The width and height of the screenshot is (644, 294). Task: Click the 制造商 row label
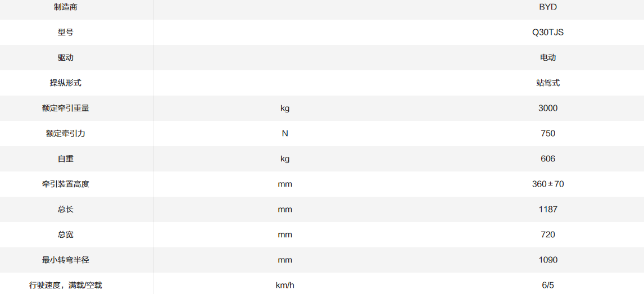[66, 7]
